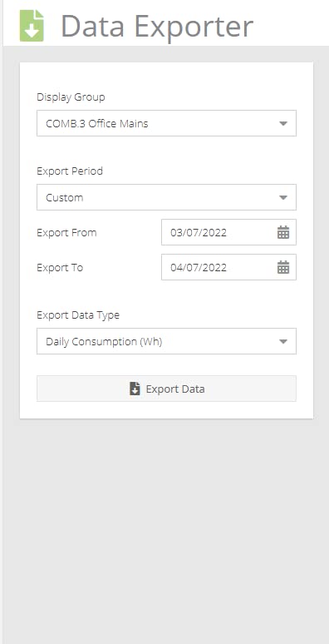
Task: Expand the Export Period dropdown arrow
Action: 283,197
